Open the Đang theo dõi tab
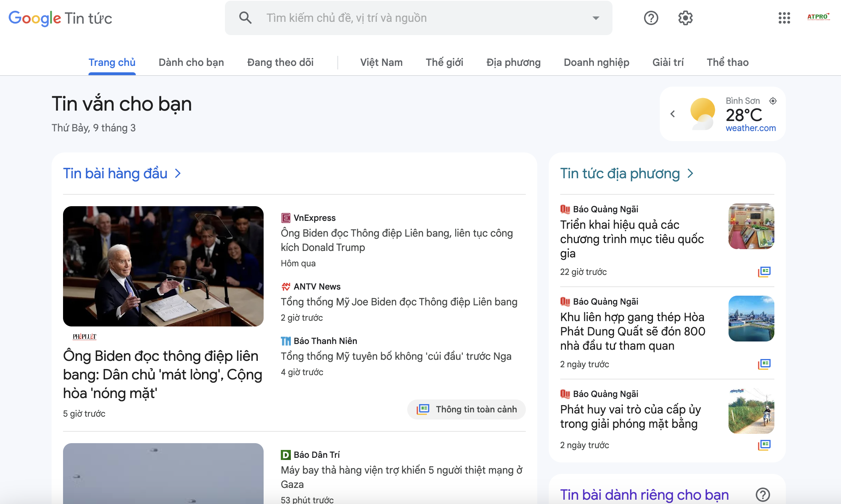 [x=280, y=62]
